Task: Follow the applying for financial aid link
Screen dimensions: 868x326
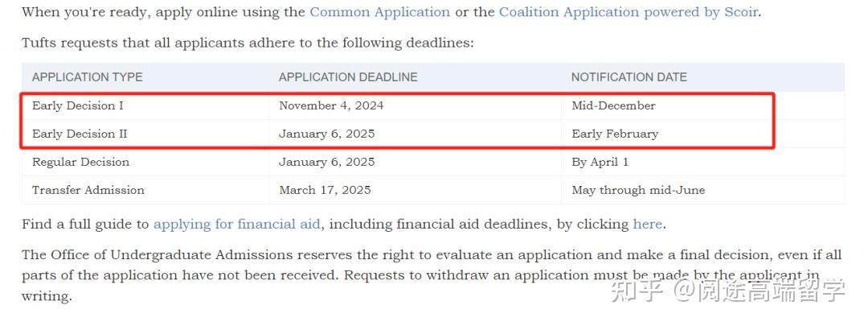Action: tap(236, 224)
